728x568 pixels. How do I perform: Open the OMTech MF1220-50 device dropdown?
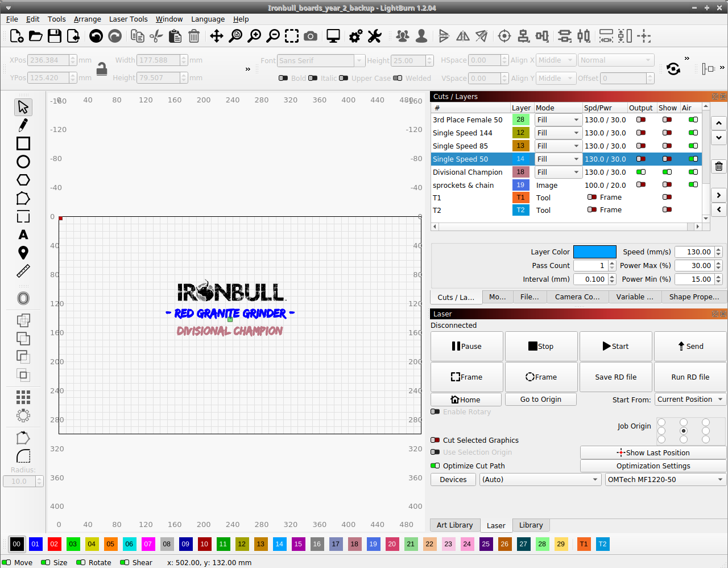[x=665, y=479]
